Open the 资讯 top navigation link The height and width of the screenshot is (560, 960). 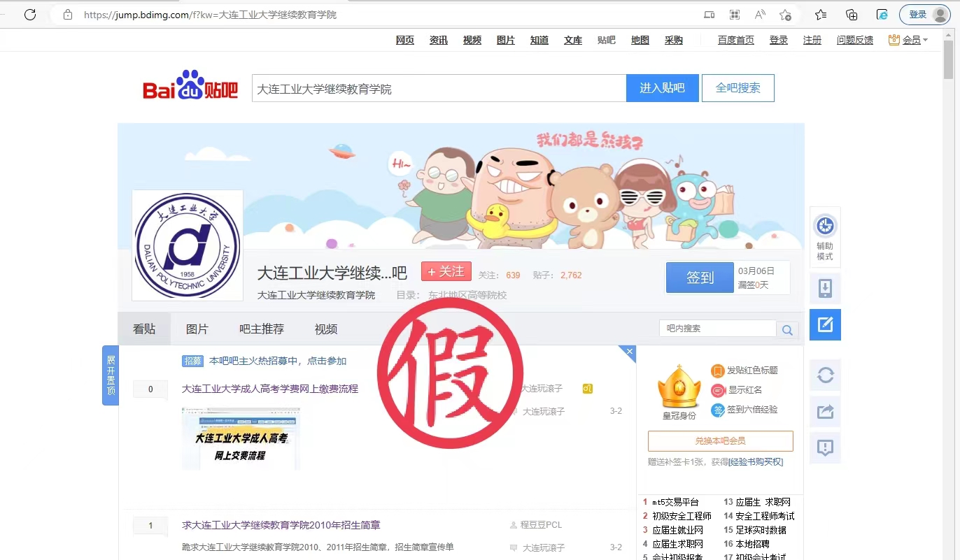[439, 40]
